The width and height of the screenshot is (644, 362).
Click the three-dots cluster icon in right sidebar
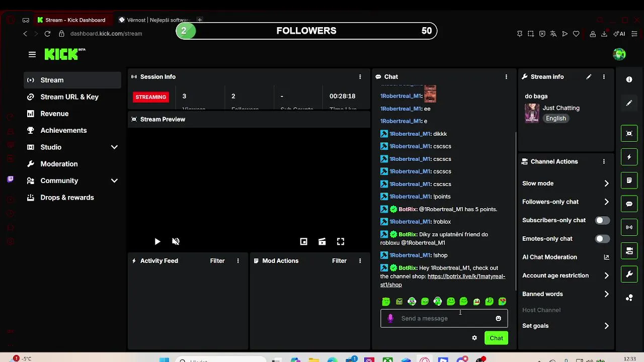(x=629, y=298)
